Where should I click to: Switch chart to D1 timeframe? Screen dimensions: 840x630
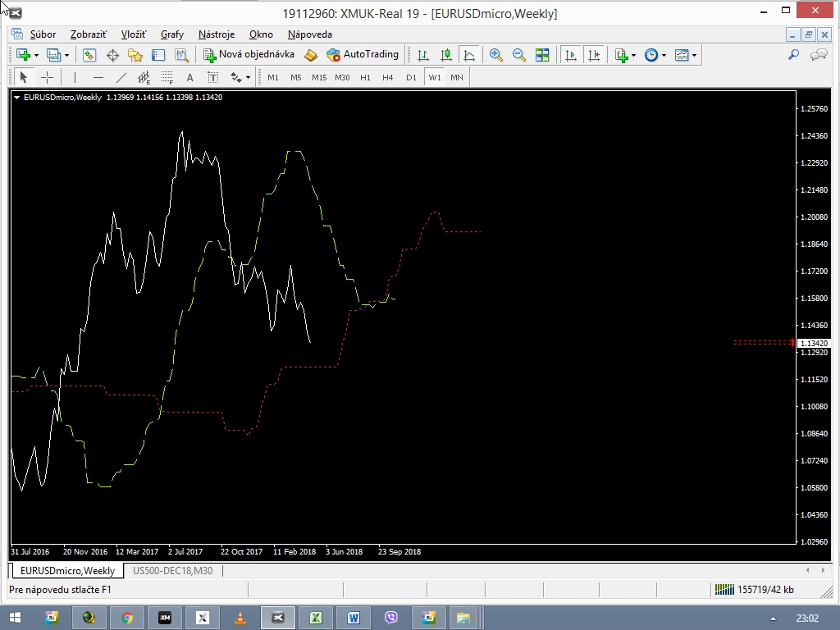coord(411,77)
